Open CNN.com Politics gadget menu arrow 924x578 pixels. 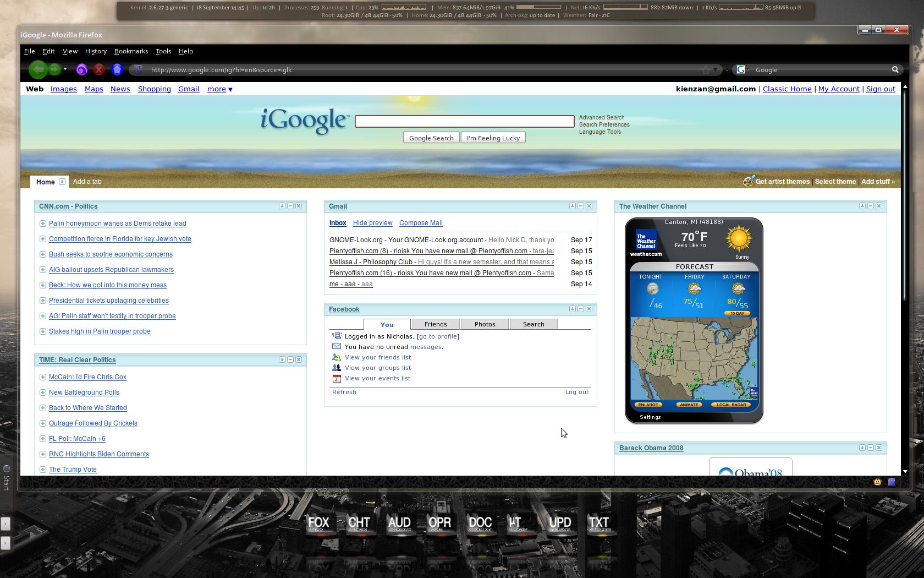pos(282,206)
